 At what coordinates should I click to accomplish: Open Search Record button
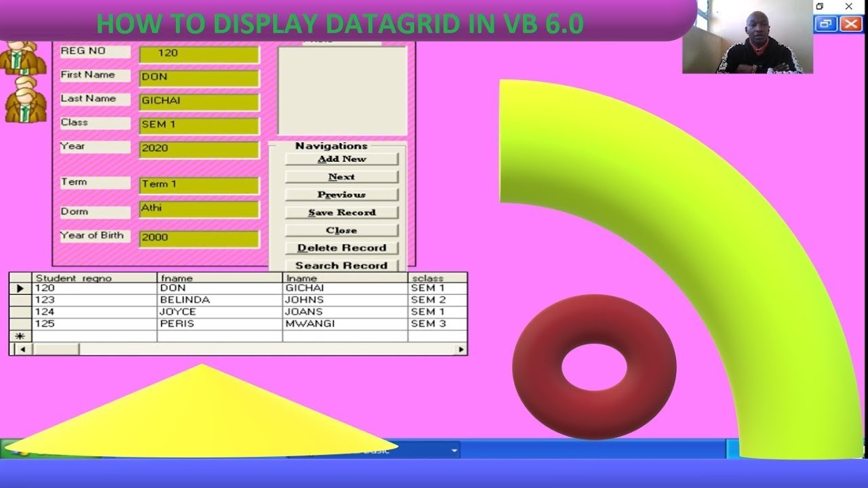point(341,265)
